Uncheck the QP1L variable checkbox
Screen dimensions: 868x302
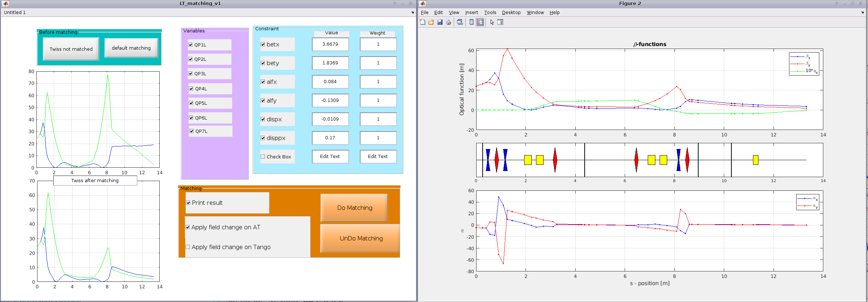click(190, 45)
